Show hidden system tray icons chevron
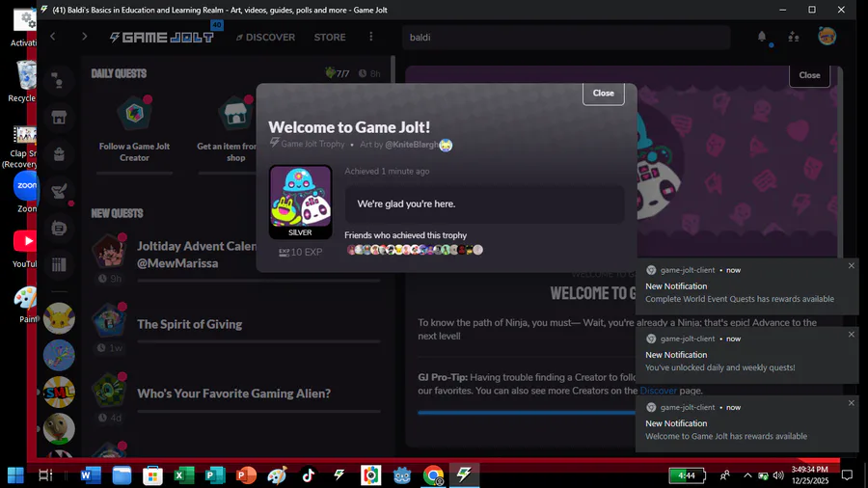 click(747, 475)
